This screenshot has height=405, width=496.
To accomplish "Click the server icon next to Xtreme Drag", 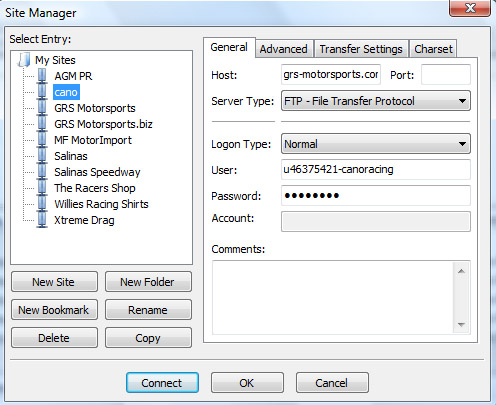I will point(42,220).
